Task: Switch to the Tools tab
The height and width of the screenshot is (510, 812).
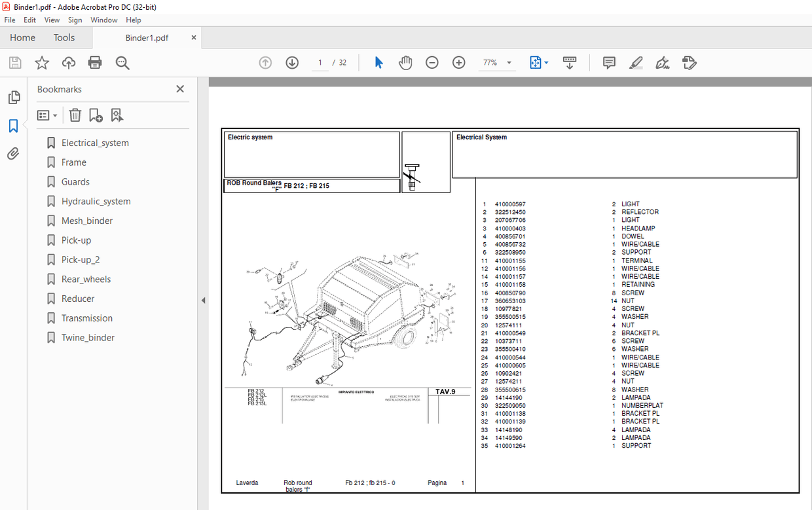Action: point(64,37)
